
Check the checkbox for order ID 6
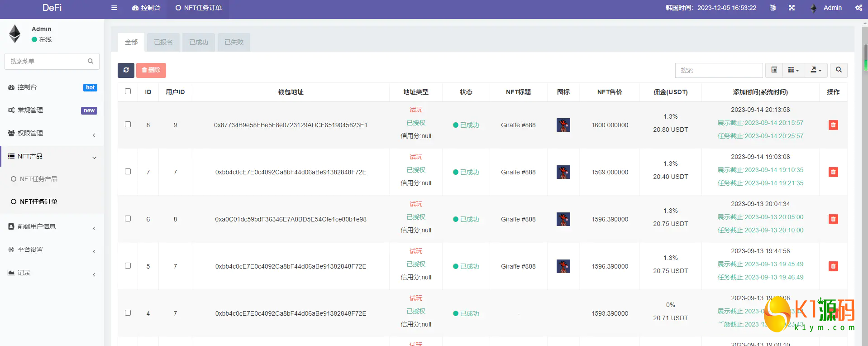click(128, 219)
